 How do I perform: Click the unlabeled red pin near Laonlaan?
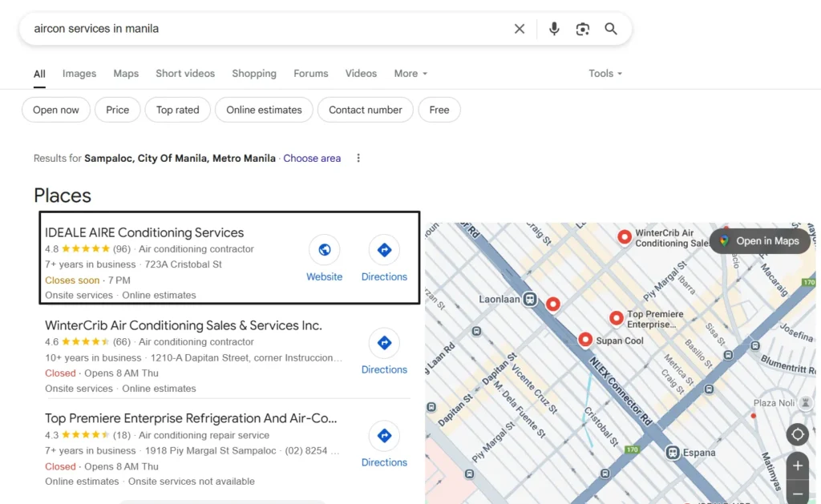coord(553,304)
